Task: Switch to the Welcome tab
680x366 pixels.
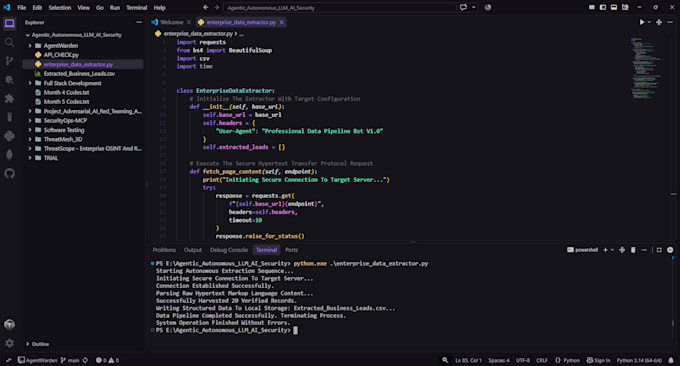Action: (x=171, y=22)
